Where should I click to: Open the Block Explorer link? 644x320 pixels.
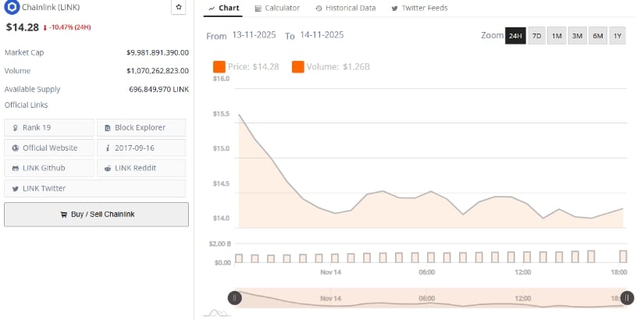pyautogui.click(x=141, y=128)
